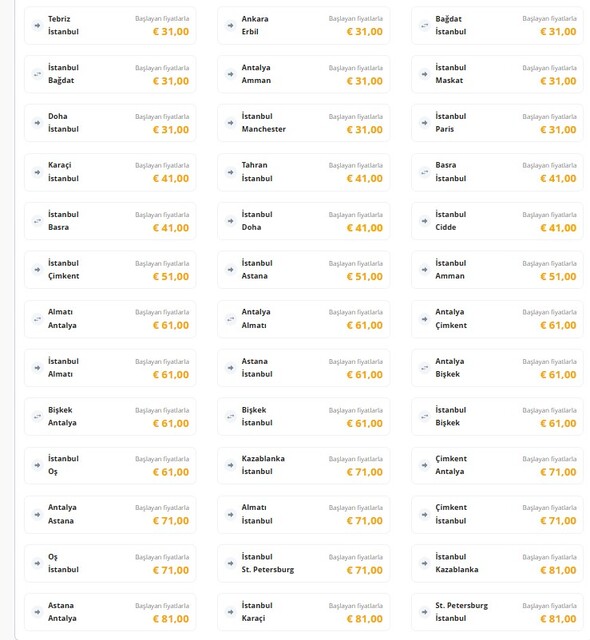Choose the Antalya Amman flight card

pos(304,74)
